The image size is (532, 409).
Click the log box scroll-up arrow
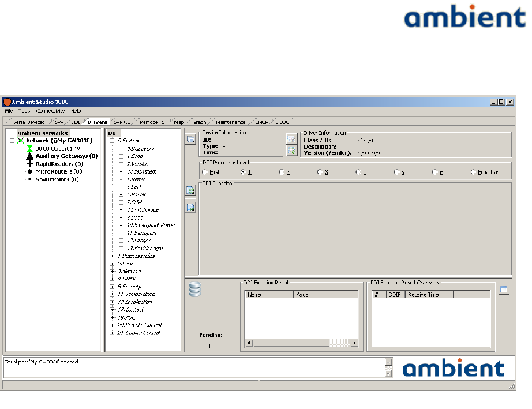[389, 362]
